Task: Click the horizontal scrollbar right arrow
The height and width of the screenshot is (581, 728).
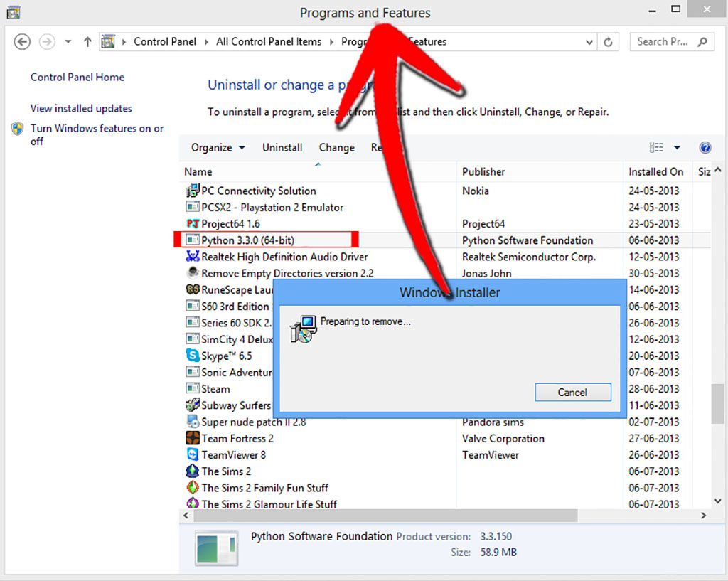Action: pyautogui.click(x=703, y=515)
